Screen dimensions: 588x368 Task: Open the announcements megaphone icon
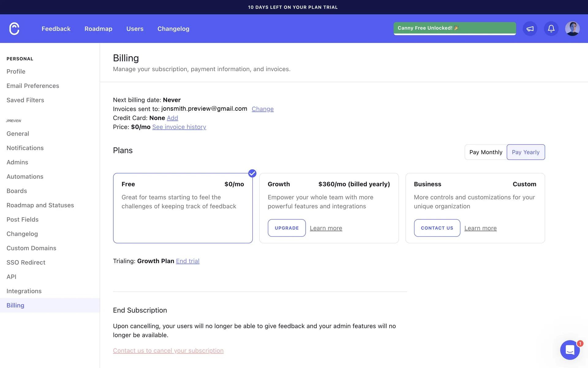[530, 29]
